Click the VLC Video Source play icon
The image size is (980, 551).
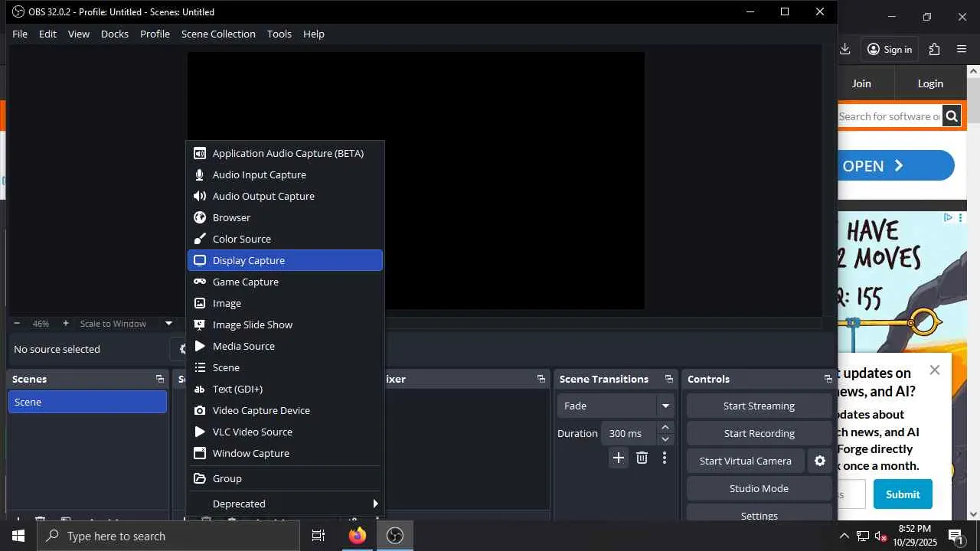coord(200,432)
